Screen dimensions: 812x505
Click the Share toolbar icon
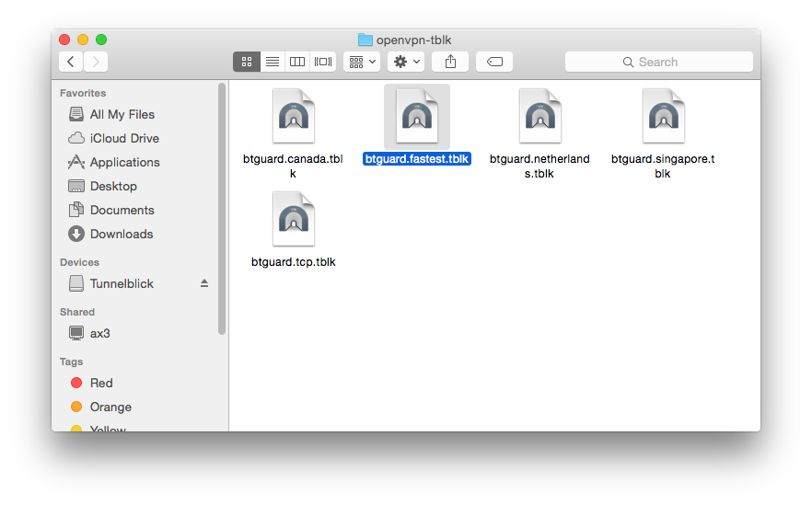click(x=450, y=62)
